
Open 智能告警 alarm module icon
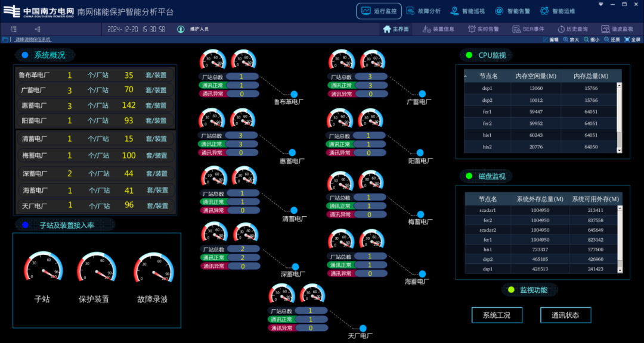499,11
